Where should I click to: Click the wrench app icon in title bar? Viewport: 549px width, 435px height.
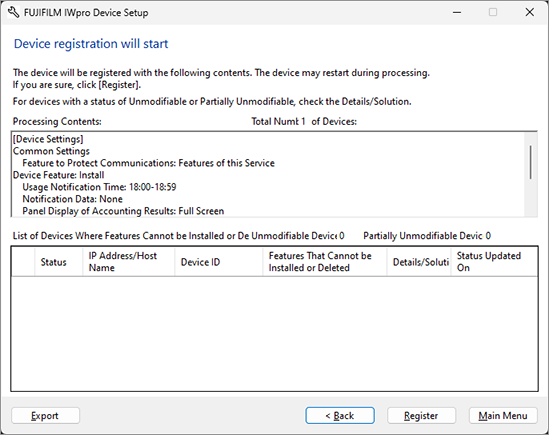click(13, 13)
